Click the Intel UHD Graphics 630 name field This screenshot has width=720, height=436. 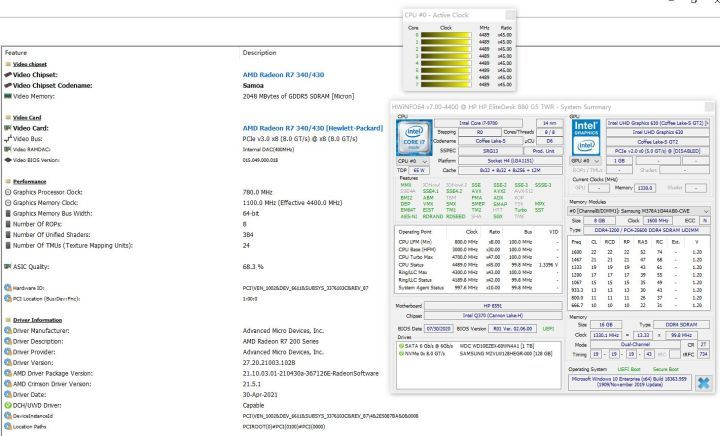(658, 132)
